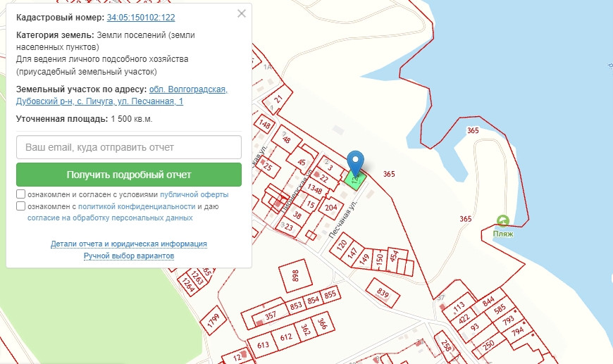Check the public offer agreement checkbox
Screen dimensions: 613x364
[x=21, y=194]
